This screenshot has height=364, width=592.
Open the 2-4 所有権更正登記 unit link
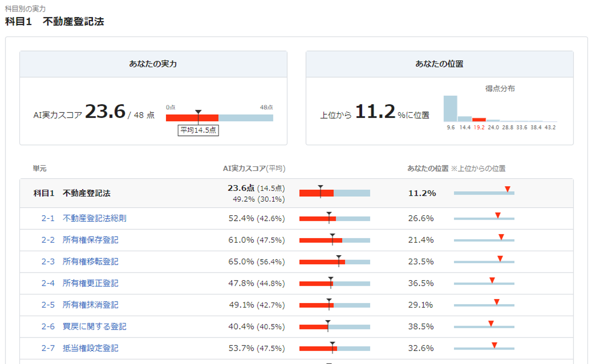tap(79, 283)
